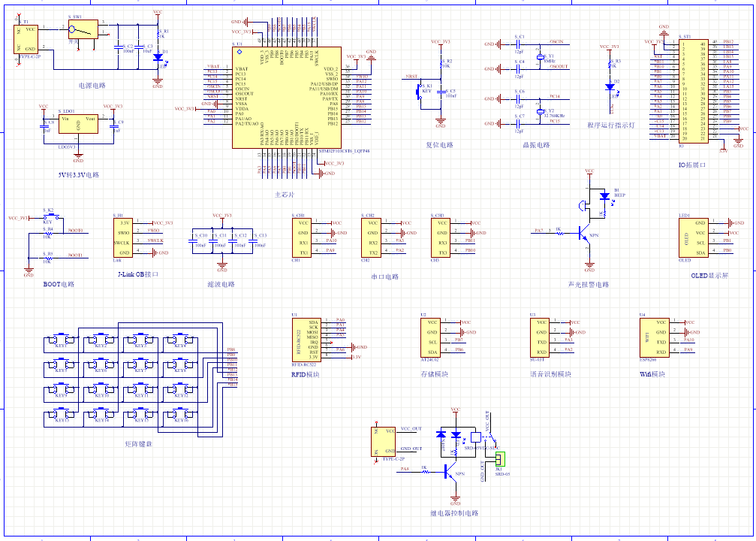Select the S_R5 10K BOOT1 resistor
This screenshot has height=541, width=756.
click(x=48, y=258)
